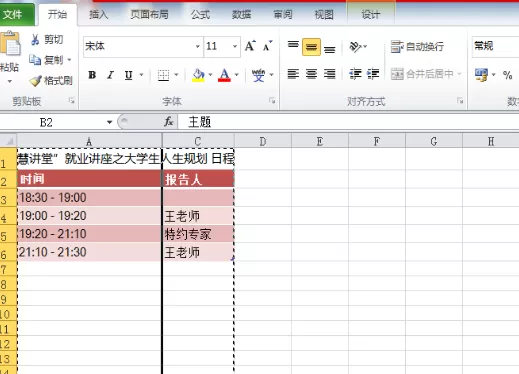This screenshot has width=519, height=374.
Task: Switch to the 开始 (Home) tab
Action: (57, 15)
